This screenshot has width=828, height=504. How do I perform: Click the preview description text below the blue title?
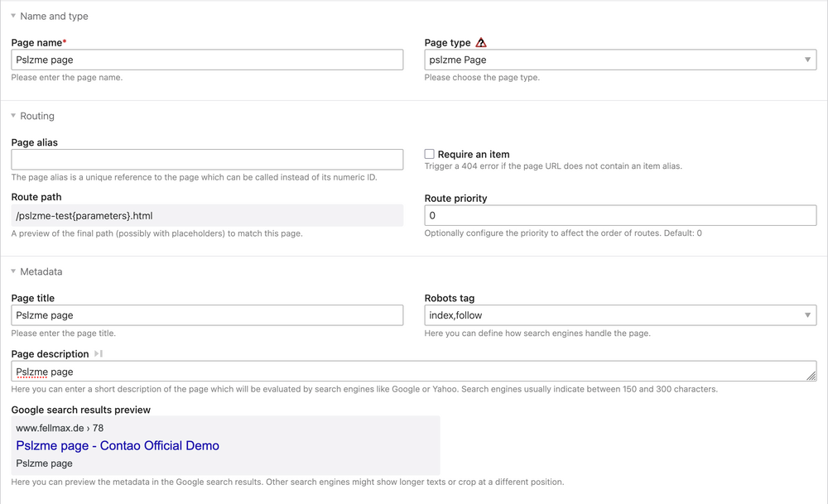click(45, 463)
